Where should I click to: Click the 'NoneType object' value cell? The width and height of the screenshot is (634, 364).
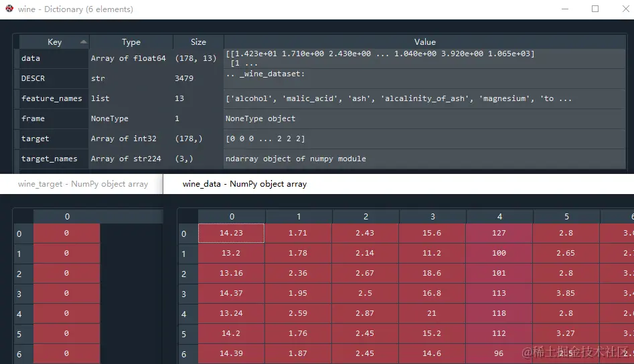424,119
